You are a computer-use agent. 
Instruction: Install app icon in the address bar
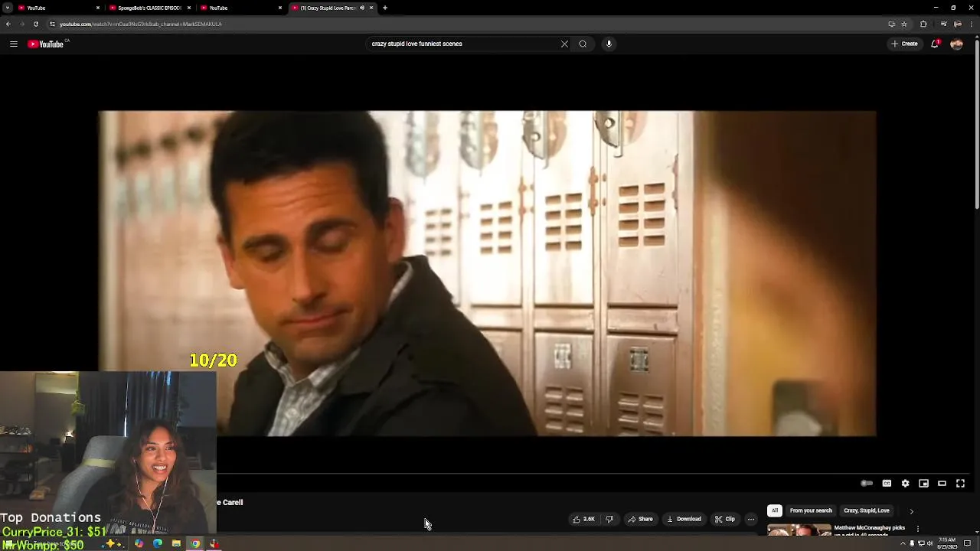coord(891,24)
